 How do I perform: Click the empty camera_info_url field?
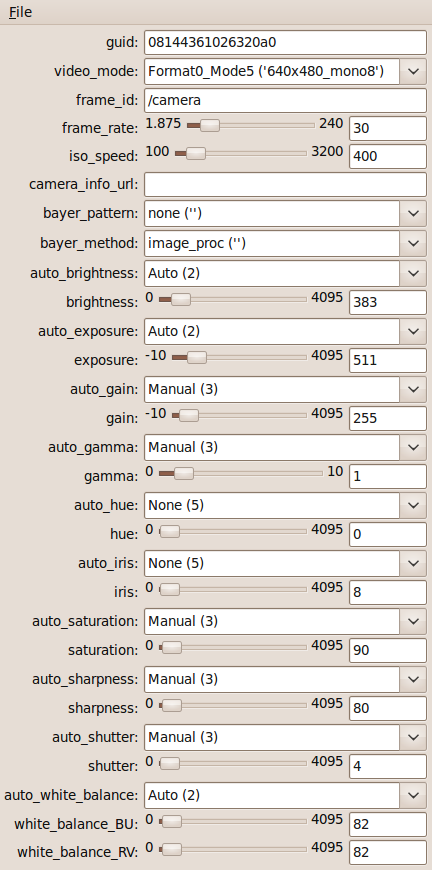(x=285, y=184)
